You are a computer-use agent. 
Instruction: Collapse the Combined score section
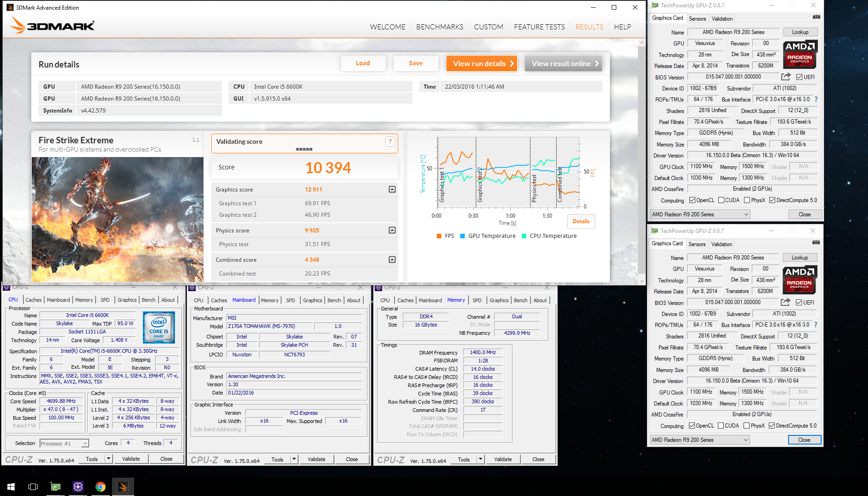point(392,259)
